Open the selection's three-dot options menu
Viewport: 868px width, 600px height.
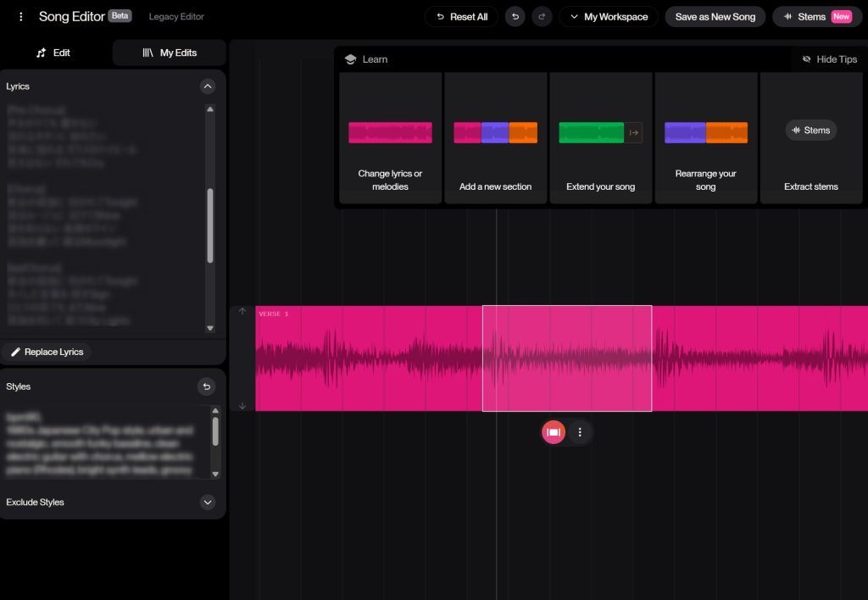pyautogui.click(x=580, y=432)
